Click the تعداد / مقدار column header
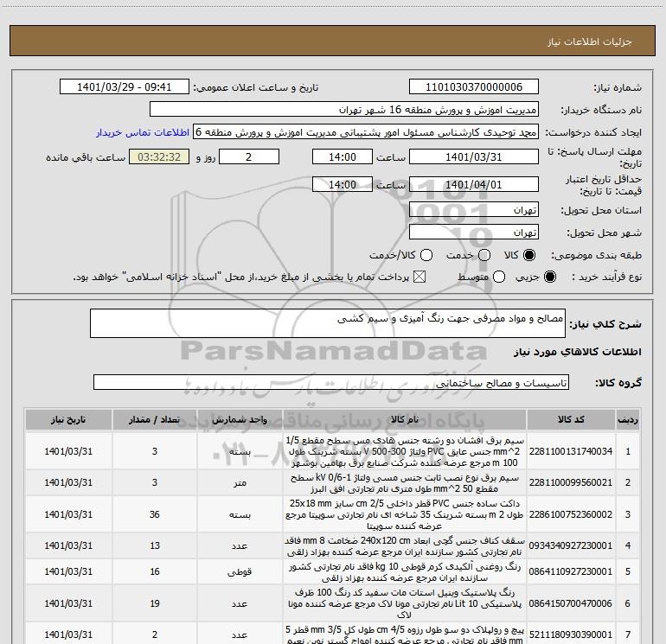Screen dimensions: 666x644 pyautogui.click(x=155, y=420)
